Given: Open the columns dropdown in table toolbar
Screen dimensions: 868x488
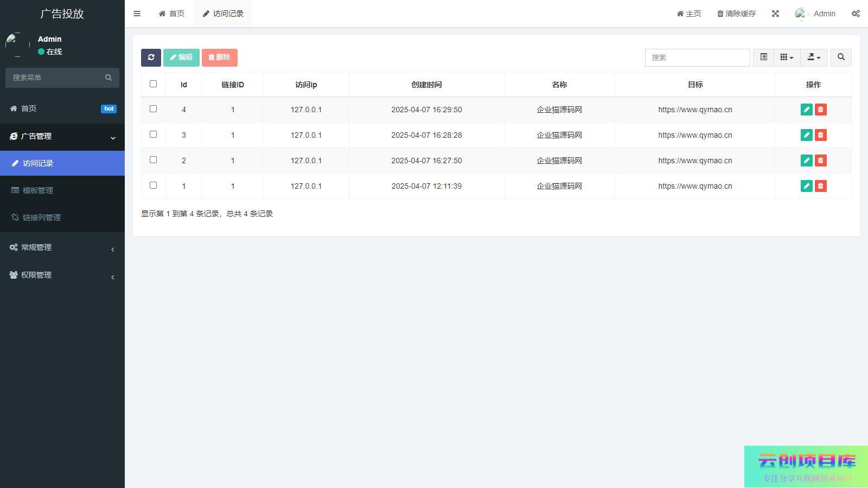Looking at the screenshot, I should click(787, 57).
